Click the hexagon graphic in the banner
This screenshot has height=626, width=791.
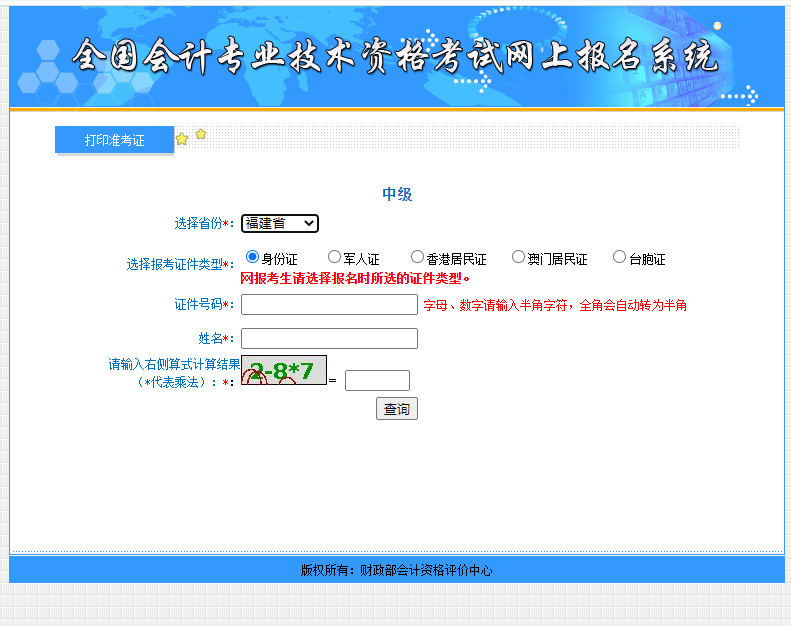(x=45, y=72)
